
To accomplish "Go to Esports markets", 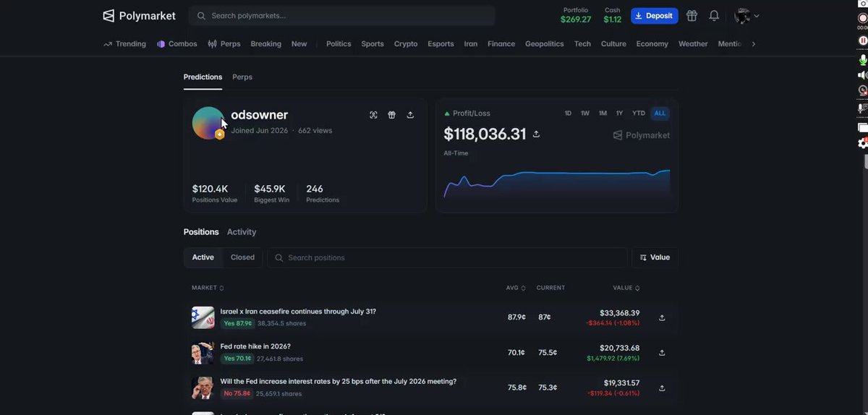I will pyautogui.click(x=441, y=44).
